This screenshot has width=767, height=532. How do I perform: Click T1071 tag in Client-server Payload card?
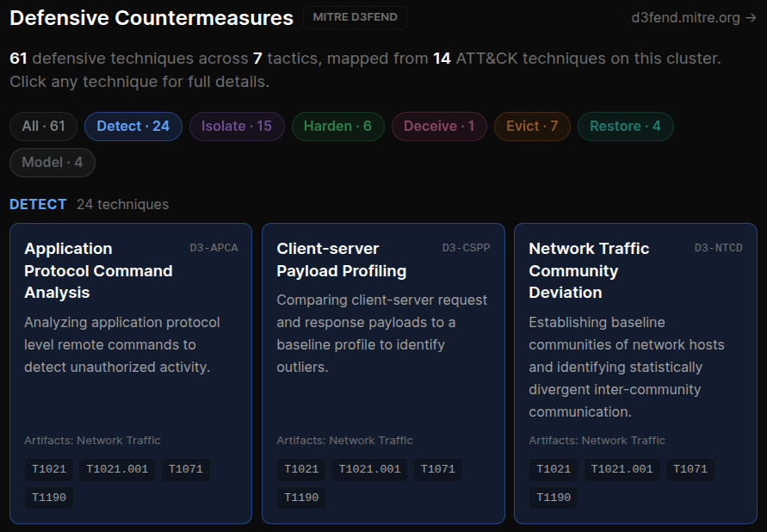[x=438, y=469]
